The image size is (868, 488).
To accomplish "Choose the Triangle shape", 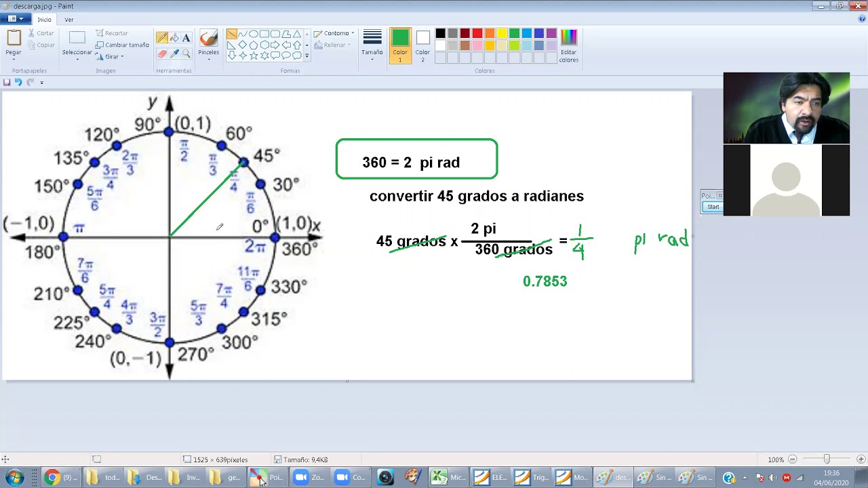I will click(x=297, y=34).
